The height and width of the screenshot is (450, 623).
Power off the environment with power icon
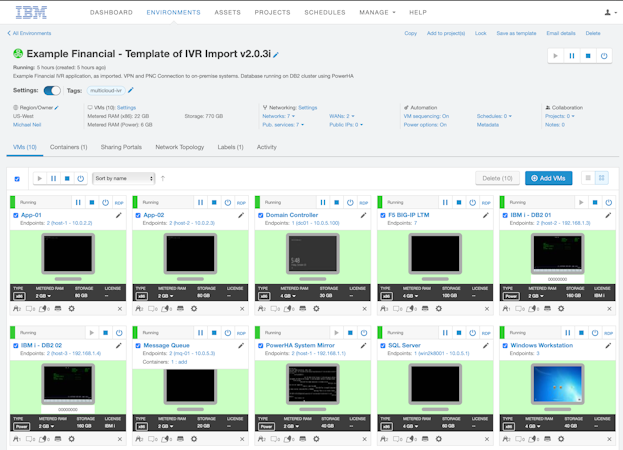[x=604, y=56]
